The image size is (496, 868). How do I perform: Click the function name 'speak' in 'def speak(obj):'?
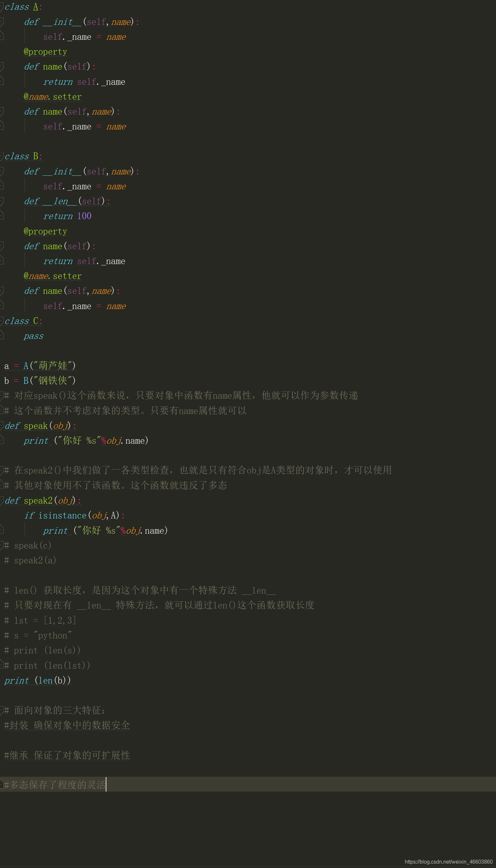tap(36, 426)
